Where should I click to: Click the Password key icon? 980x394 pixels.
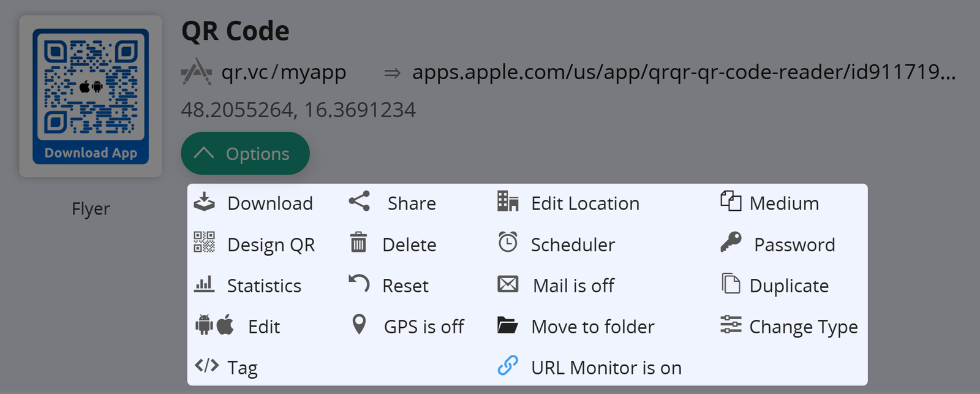coord(731,243)
